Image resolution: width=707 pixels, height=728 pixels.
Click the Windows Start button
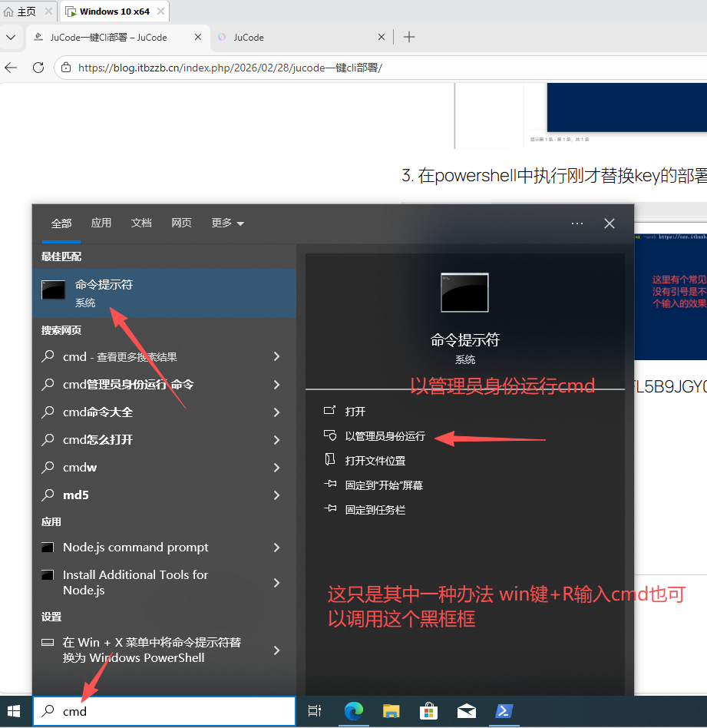point(15,711)
